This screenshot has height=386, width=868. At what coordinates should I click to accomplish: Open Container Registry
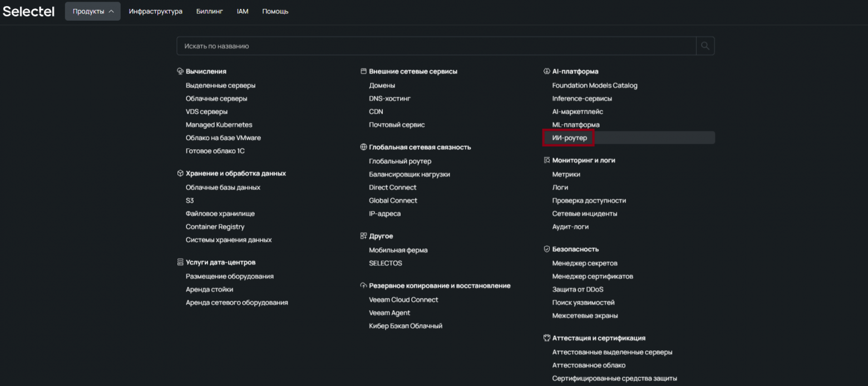215,227
